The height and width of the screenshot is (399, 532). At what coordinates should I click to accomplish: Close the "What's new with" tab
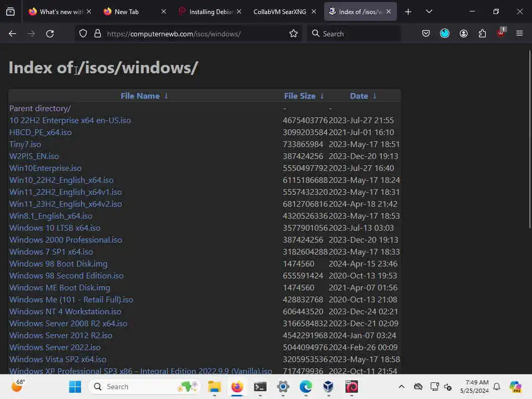88,12
